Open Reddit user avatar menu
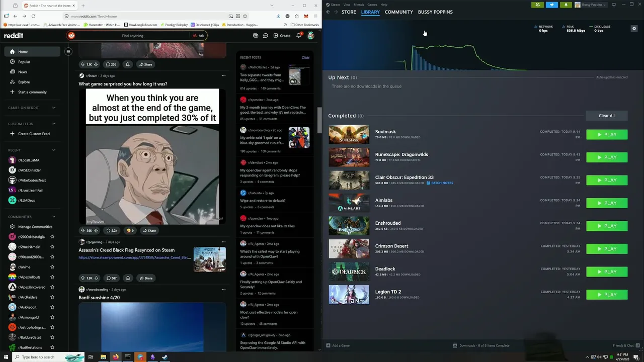The height and width of the screenshot is (362, 644). coord(311,36)
